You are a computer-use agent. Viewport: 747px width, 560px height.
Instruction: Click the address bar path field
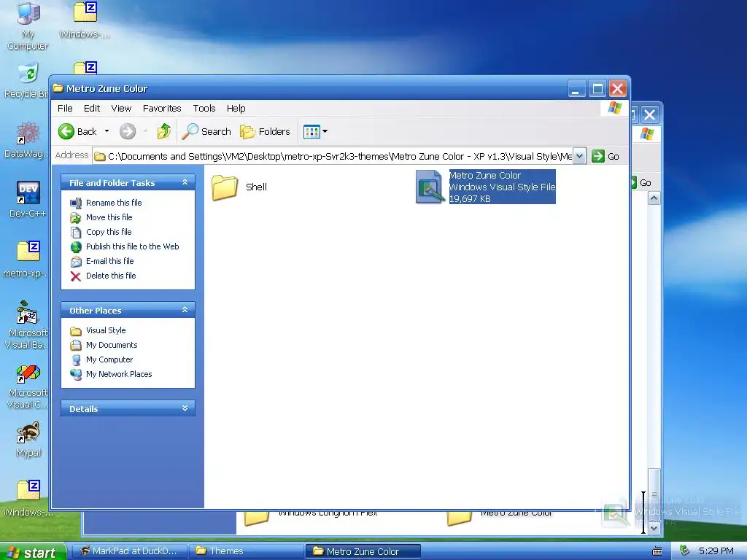pyautogui.click(x=333, y=156)
